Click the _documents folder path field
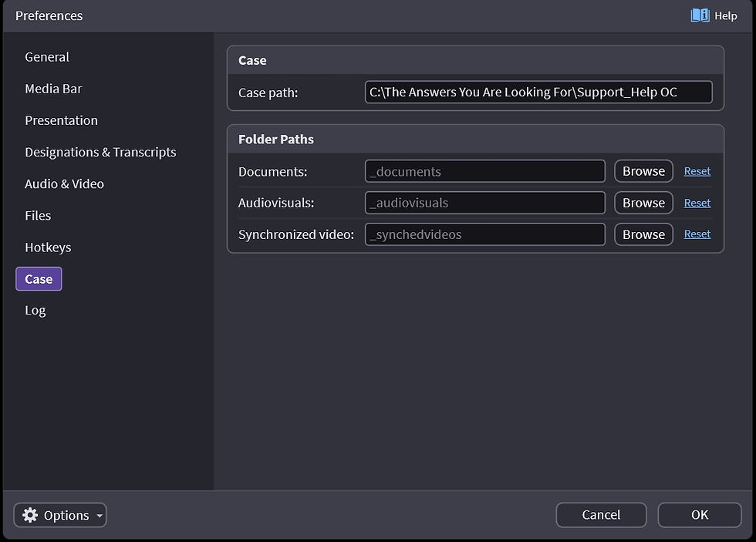The height and width of the screenshot is (542, 756). pyautogui.click(x=484, y=171)
